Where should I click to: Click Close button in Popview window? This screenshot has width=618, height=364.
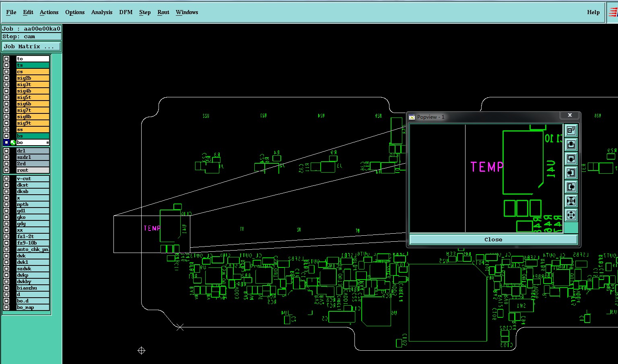coord(493,239)
